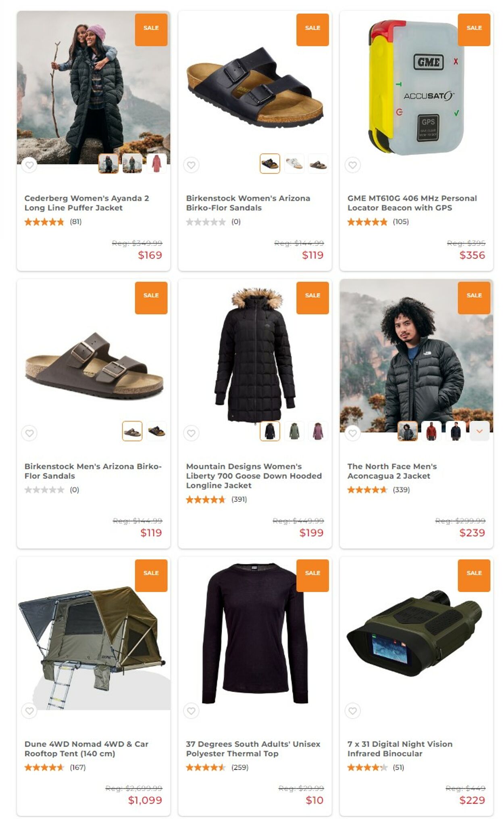The width and height of the screenshot is (504, 819).
Task: Save Mountain Designs Liberty jacket to wishlist
Action: 191,433
